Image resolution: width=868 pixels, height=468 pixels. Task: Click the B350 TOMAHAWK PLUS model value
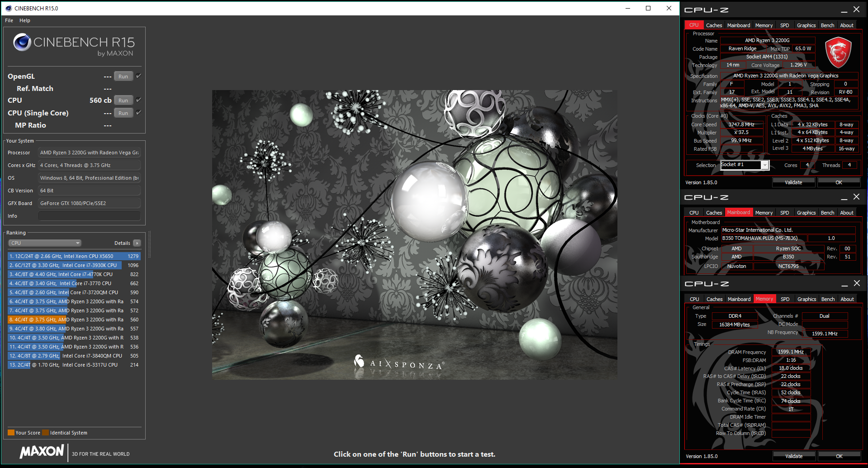(764, 238)
